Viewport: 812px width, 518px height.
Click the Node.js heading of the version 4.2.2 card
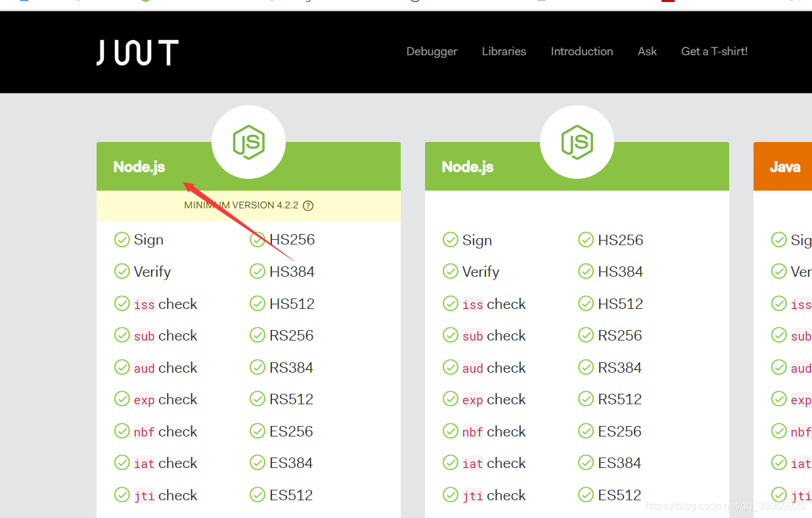pos(139,167)
